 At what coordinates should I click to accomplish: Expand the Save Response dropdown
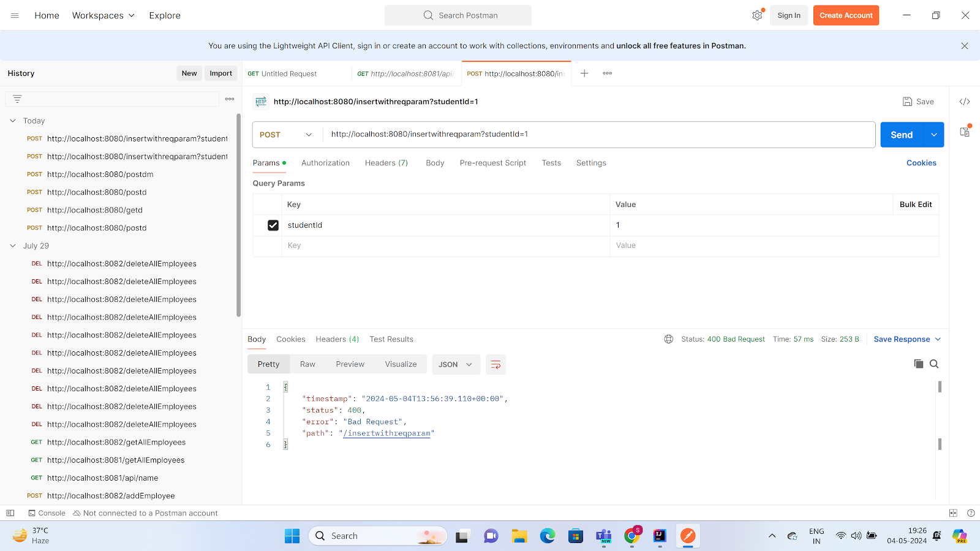(938, 339)
